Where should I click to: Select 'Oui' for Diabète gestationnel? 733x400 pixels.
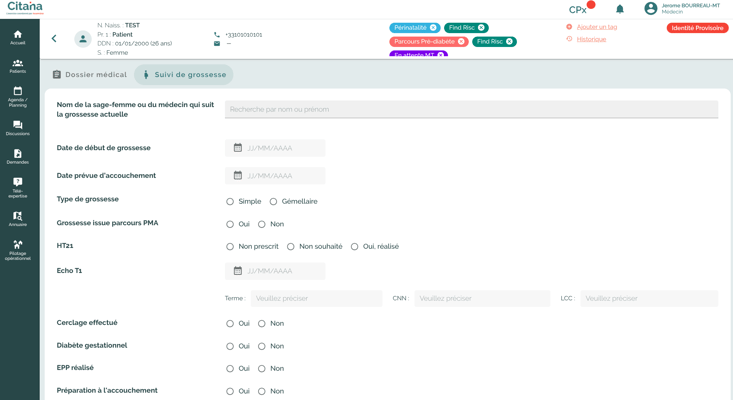pos(230,346)
